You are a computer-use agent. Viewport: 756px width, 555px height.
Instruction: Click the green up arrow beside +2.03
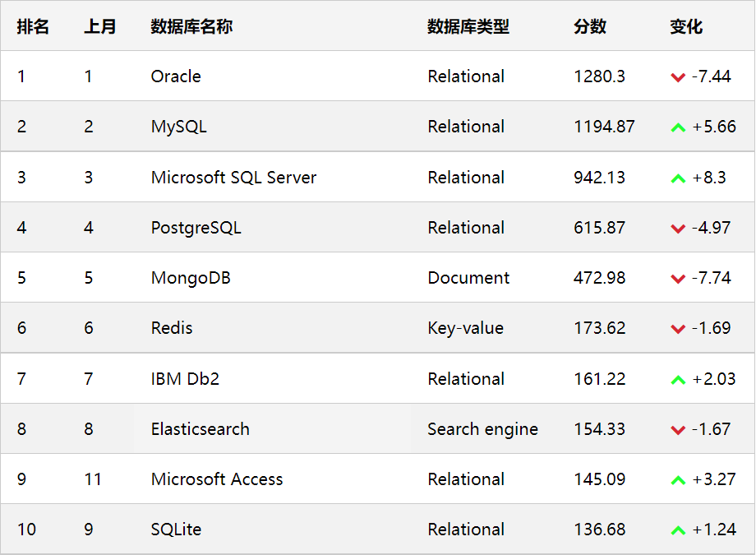pyautogui.click(x=678, y=380)
